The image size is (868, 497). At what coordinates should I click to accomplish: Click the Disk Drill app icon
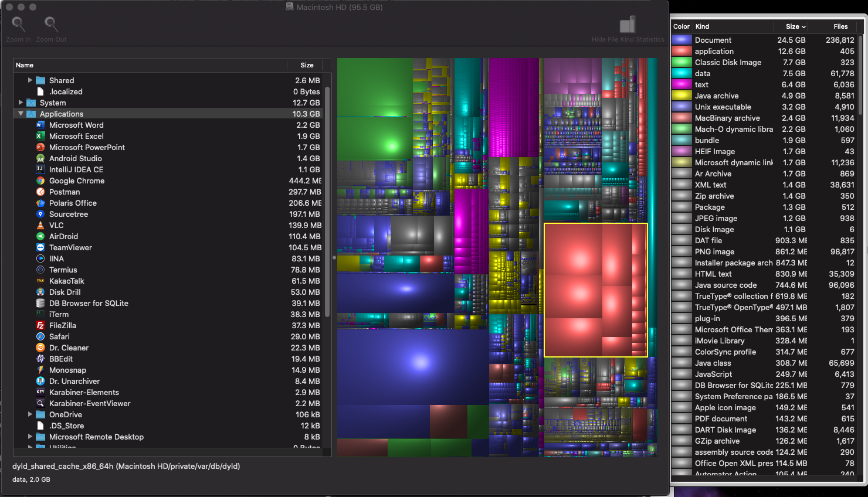(40, 292)
